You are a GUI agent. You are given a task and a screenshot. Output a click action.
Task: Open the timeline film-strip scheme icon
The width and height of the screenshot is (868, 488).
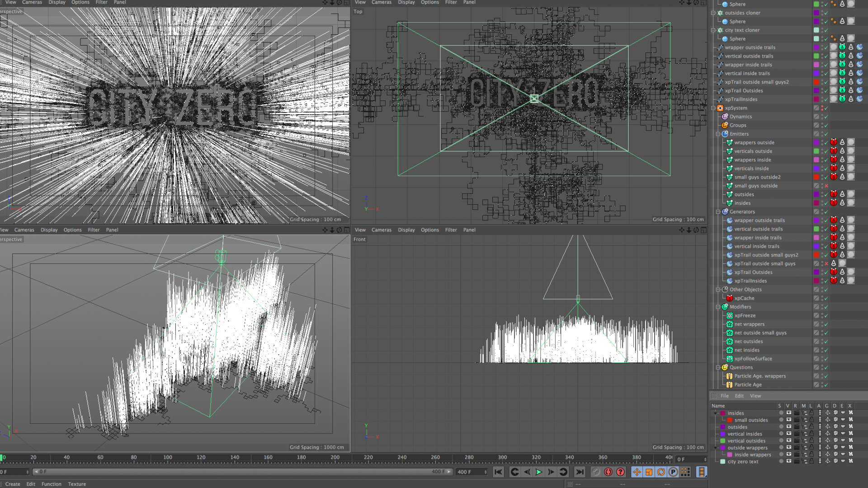click(702, 472)
